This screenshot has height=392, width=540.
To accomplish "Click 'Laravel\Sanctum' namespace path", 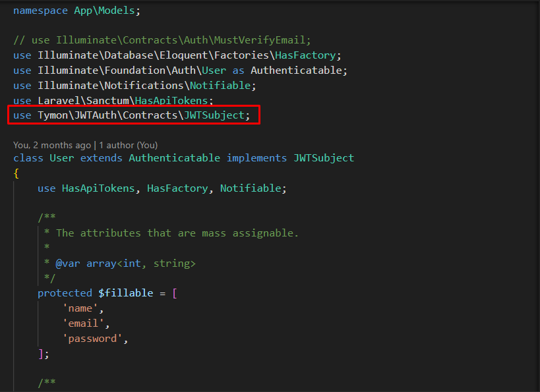I will [83, 101].
